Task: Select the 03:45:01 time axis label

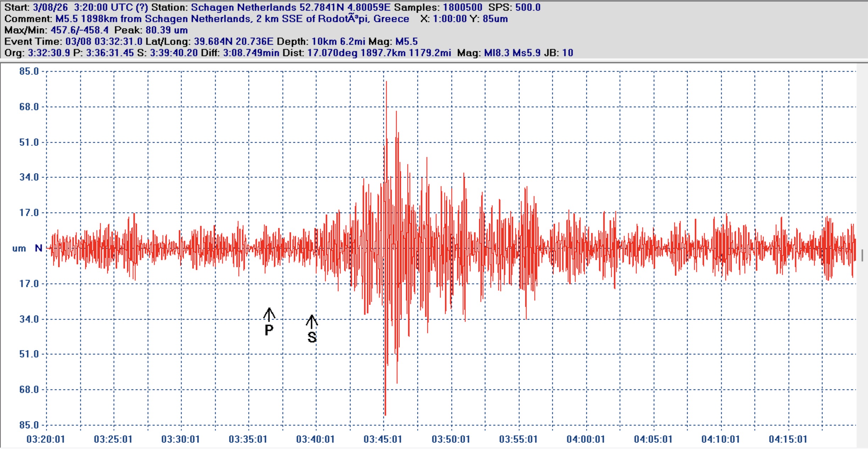Action: (x=383, y=439)
